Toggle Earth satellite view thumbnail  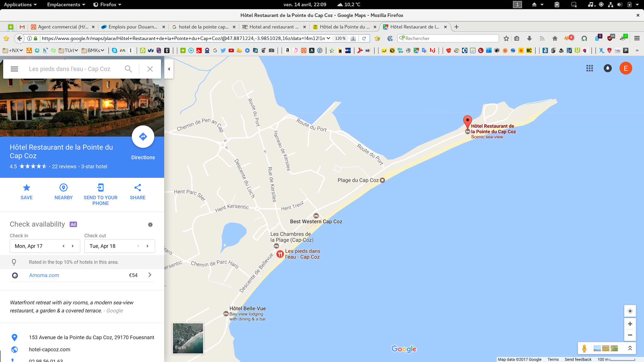coord(188,338)
